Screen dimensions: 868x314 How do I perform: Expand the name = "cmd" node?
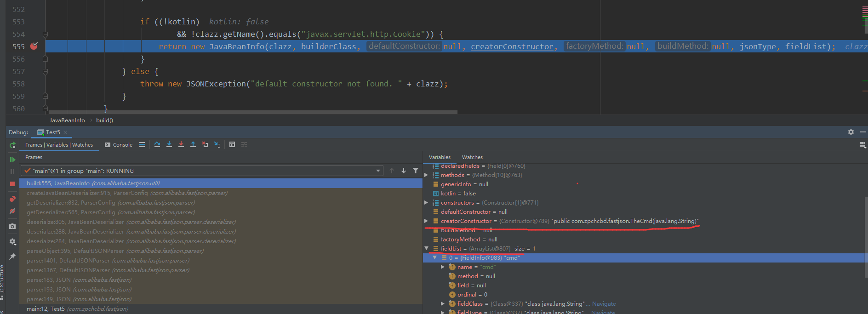pyautogui.click(x=443, y=267)
